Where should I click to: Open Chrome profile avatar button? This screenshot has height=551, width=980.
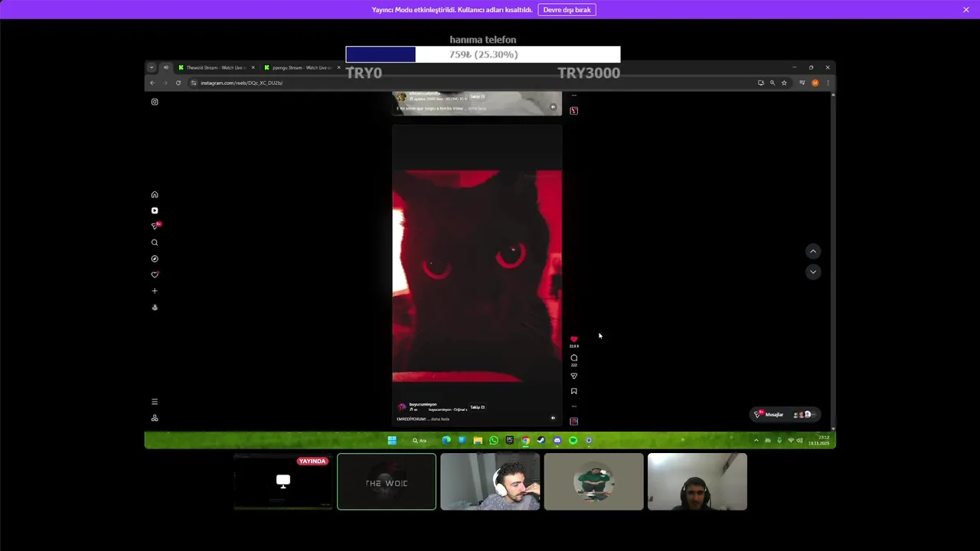(x=815, y=83)
